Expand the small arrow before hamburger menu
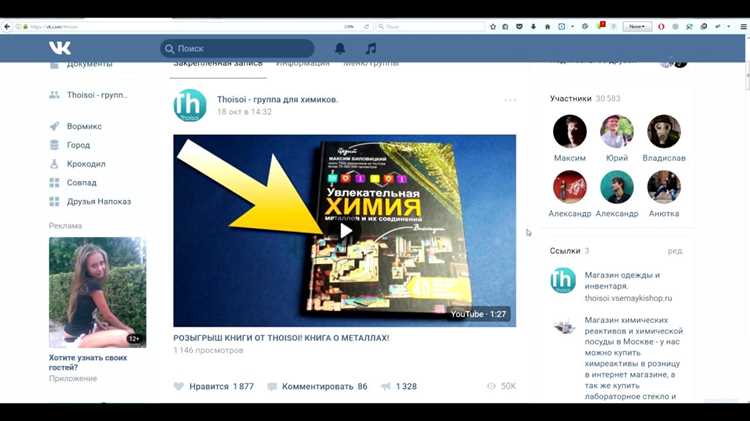The width and height of the screenshot is (750, 421). coord(728,27)
